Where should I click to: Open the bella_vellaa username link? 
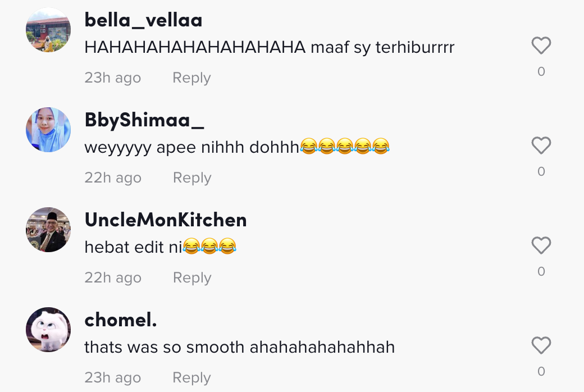pyautogui.click(x=143, y=20)
